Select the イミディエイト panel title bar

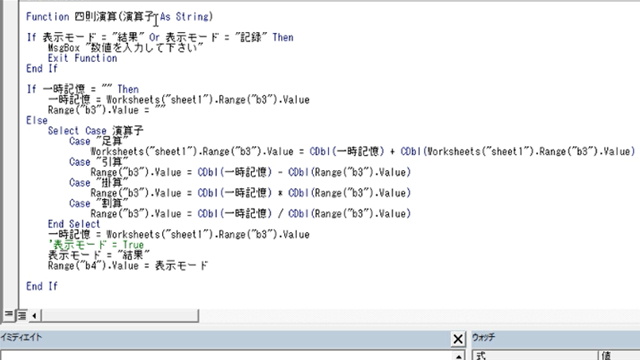tap(224, 338)
